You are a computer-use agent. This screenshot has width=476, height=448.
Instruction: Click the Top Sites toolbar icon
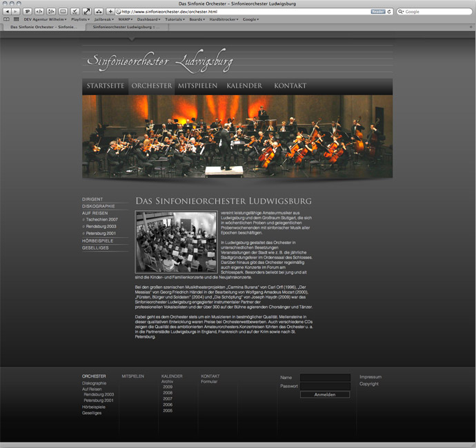pyautogui.click(x=99, y=12)
